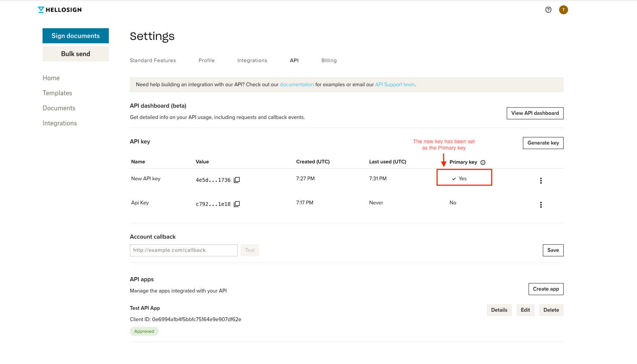Copy the Api Key value
637x364 pixels.
[236, 204]
